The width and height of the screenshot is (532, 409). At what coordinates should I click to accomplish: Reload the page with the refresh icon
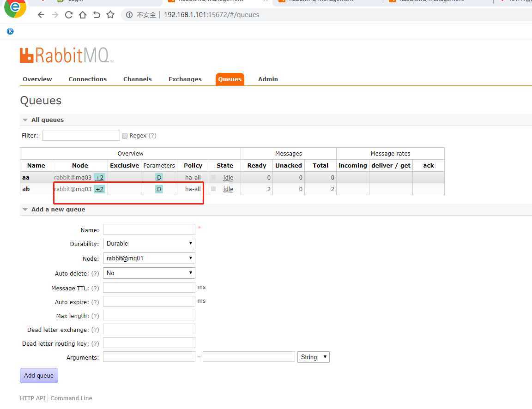coord(68,15)
